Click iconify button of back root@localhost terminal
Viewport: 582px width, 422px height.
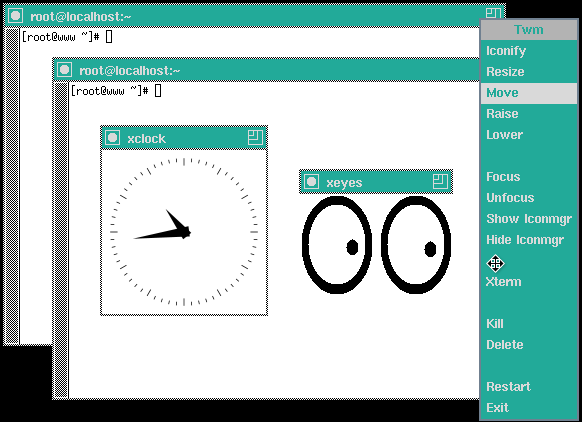[16, 16]
